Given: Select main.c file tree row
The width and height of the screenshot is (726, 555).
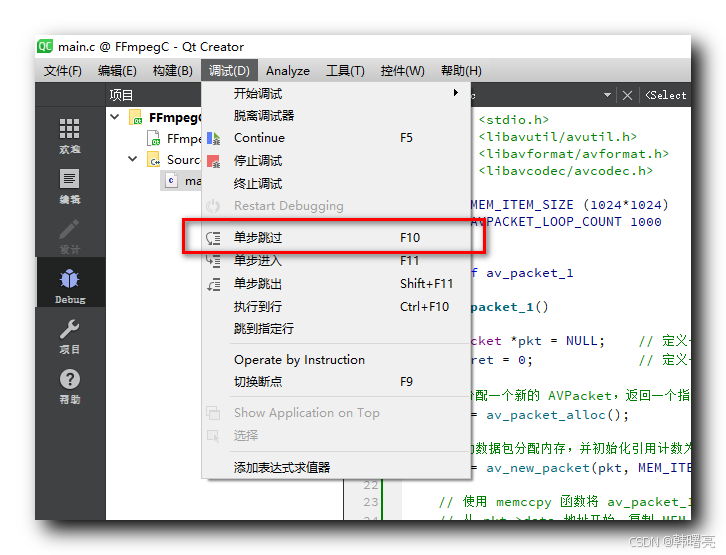Looking at the screenshot, I should pos(181,181).
